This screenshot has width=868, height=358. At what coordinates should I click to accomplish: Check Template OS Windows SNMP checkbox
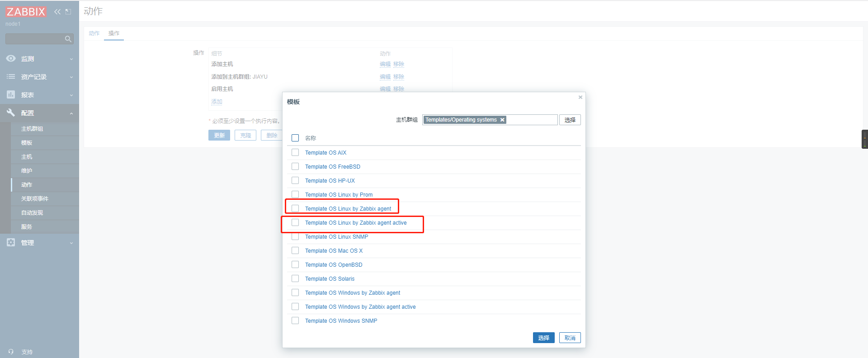[295, 320]
